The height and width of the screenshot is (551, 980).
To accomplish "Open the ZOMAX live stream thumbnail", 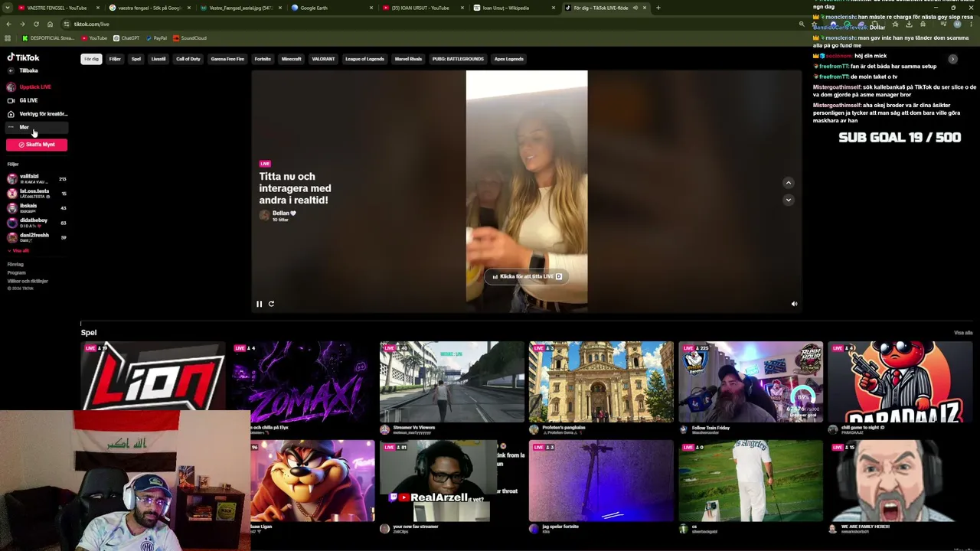I will (x=302, y=382).
